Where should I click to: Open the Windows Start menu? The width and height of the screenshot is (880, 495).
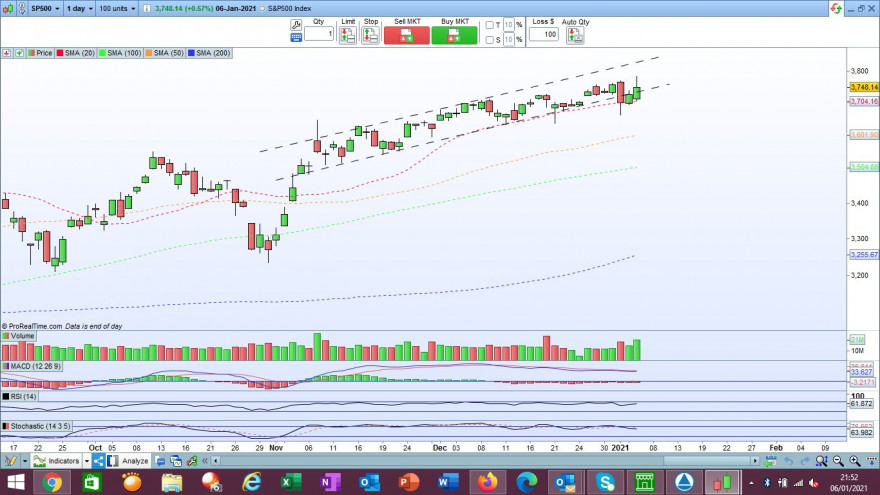(x=16, y=483)
